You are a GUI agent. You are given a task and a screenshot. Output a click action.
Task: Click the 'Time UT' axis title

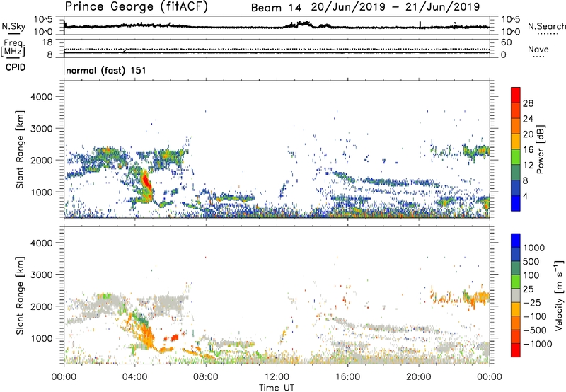coord(277,388)
